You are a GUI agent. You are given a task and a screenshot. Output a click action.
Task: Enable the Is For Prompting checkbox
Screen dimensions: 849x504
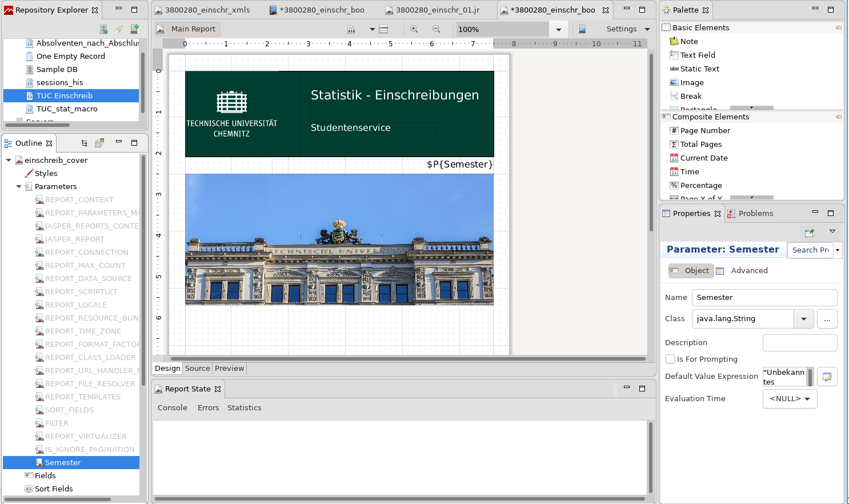tap(670, 359)
